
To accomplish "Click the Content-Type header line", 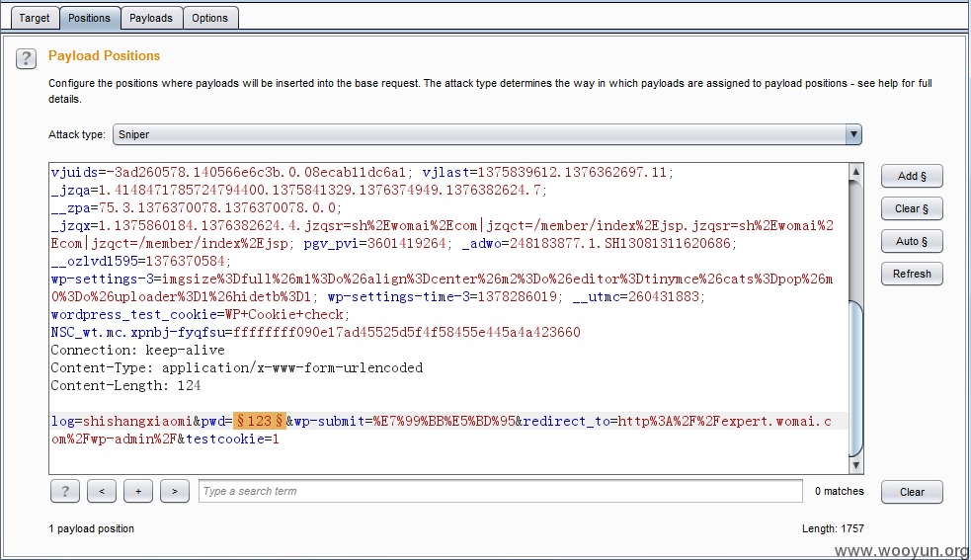I will coord(236,368).
